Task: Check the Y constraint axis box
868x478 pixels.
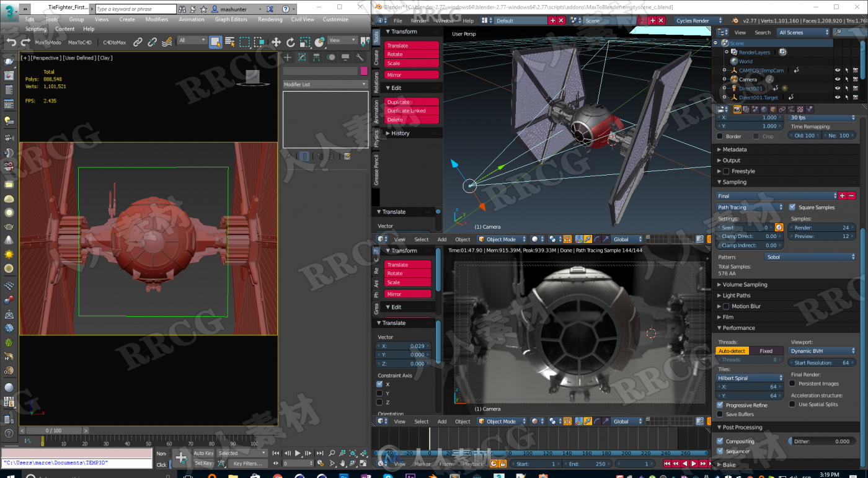Action: (379, 393)
